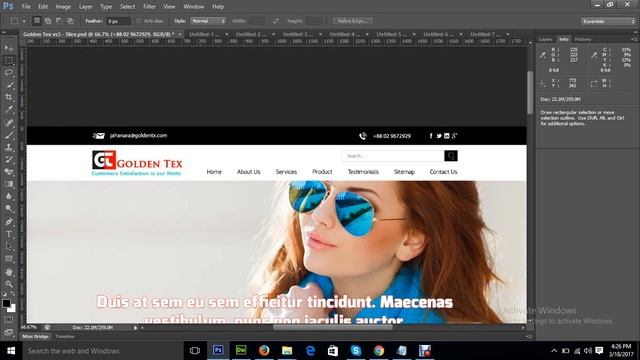The width and height of the screenshot is (640, 360).
Task: Open the View menu
Action: click(x=169, y=7)
